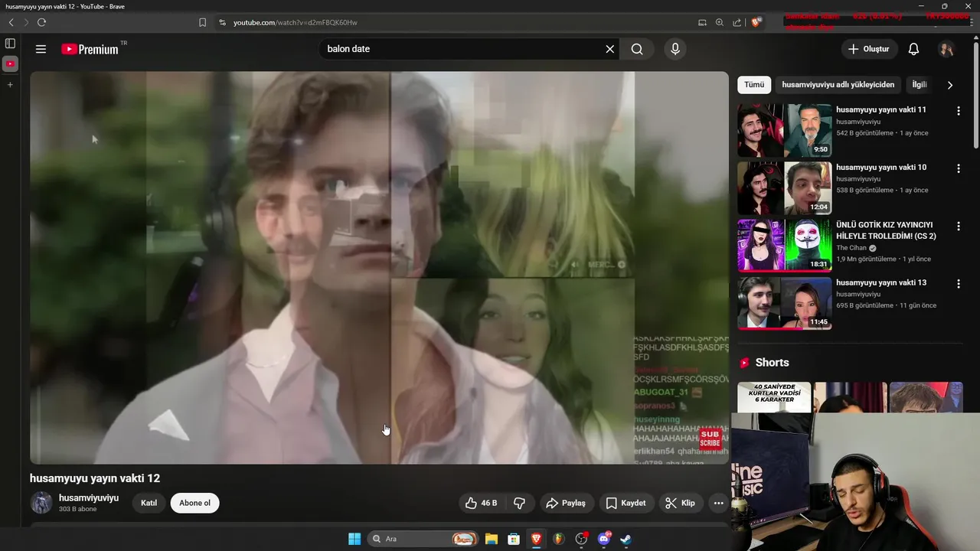Select the İlgili filter chip

pyautogui.click(x=919, y=85)
